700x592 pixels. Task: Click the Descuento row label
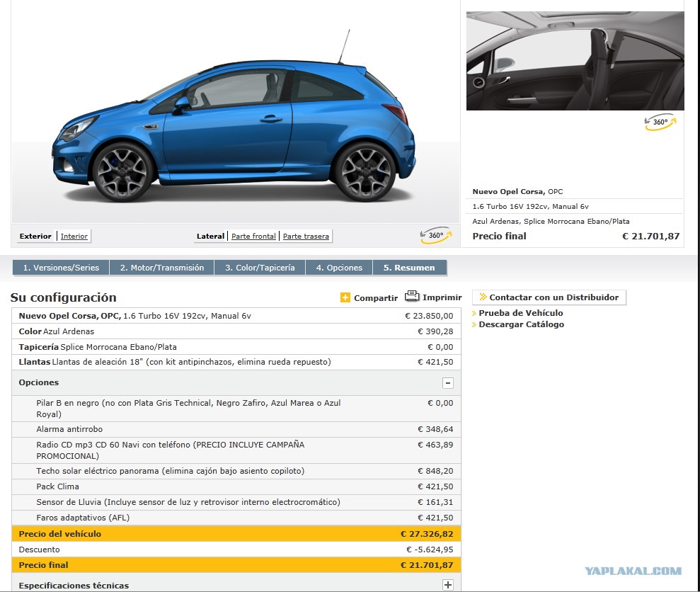(40, 550)
